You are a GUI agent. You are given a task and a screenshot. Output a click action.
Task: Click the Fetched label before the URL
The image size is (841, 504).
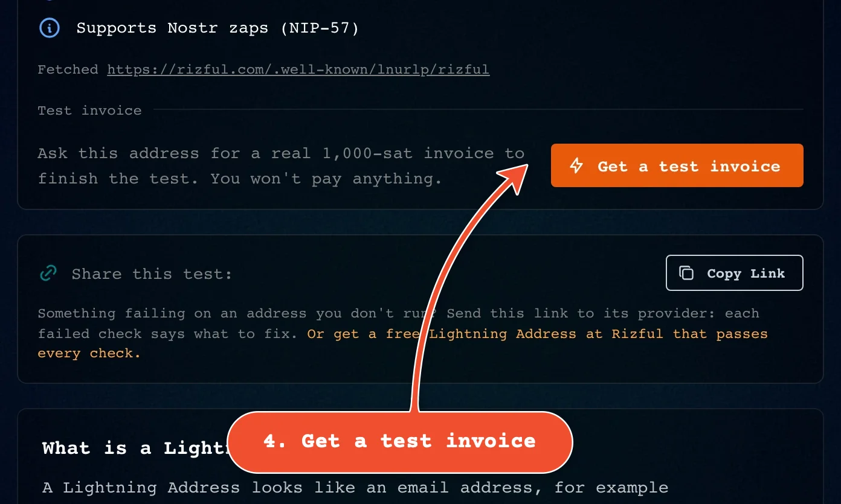point(68,69)
